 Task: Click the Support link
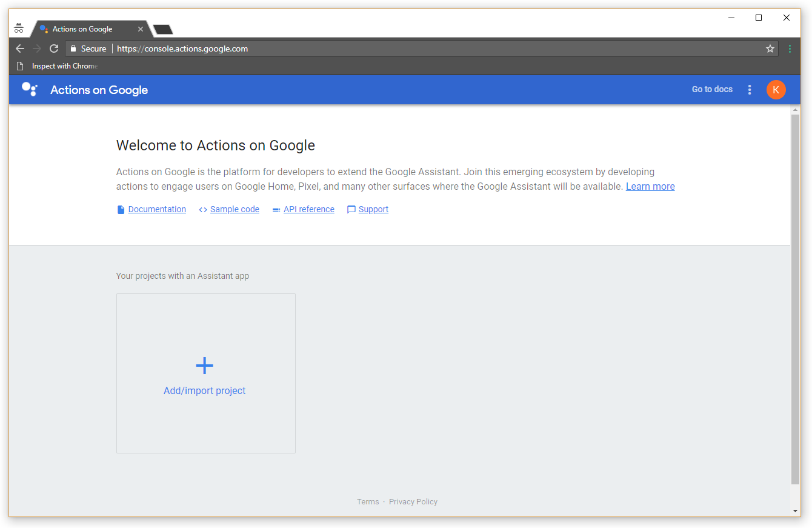click(x=373, y=209)
